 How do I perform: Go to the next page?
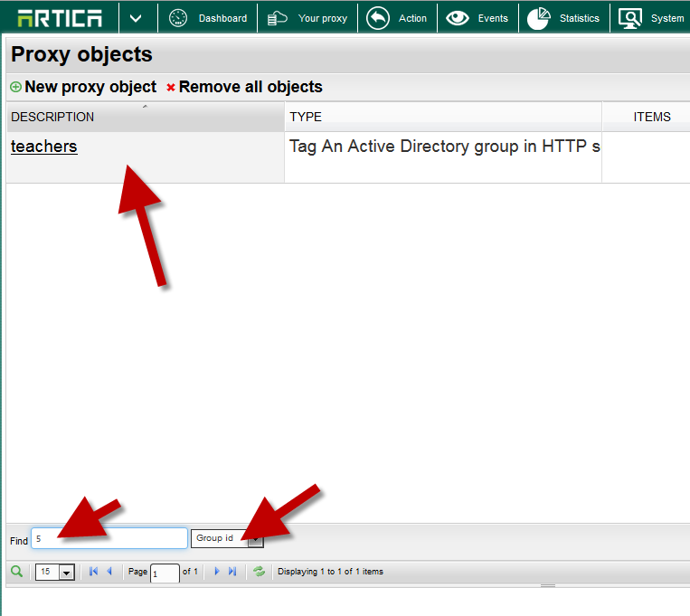coord(216,571)
